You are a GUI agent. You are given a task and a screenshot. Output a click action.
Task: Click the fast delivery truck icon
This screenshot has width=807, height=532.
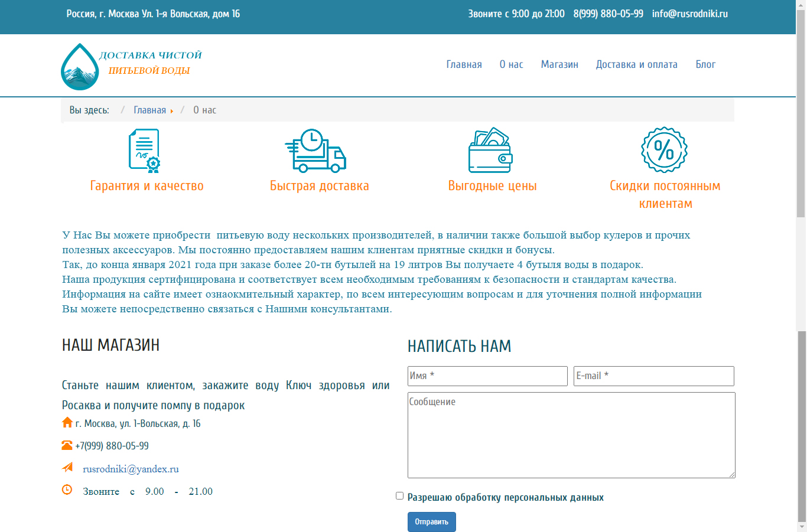click(315, 151)
